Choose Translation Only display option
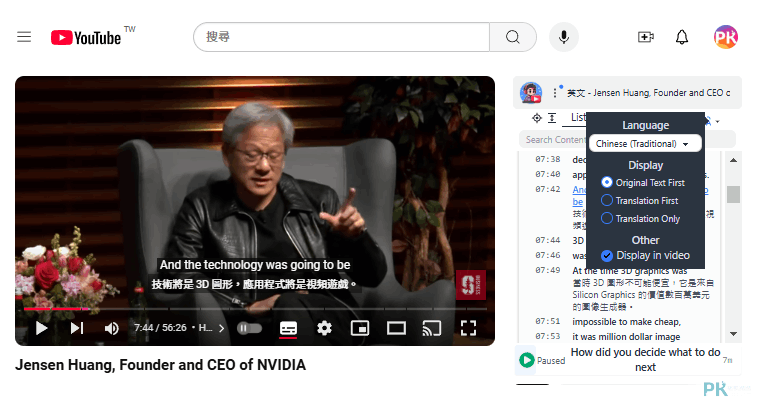The width and height of the screenshot is (760, 400). click(640, 219)
